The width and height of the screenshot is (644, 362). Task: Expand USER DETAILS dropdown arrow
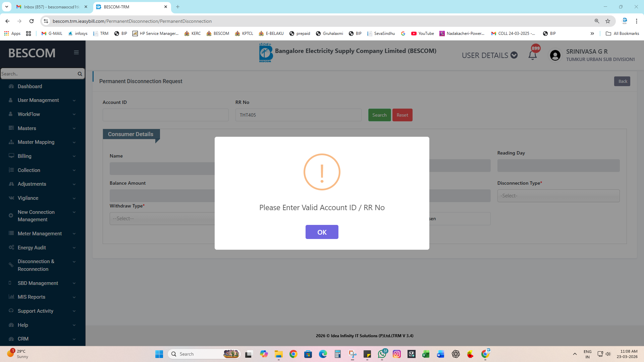pos(514,55)
